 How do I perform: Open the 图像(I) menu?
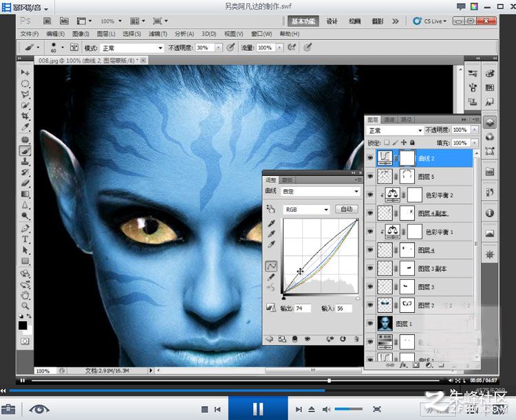point(80,34)
